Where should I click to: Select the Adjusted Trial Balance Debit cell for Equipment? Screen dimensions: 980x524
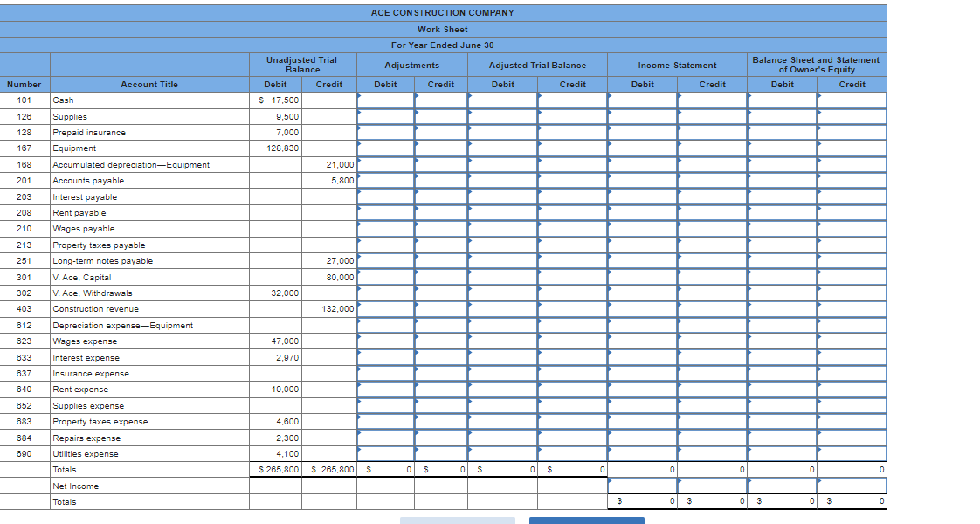502,148
